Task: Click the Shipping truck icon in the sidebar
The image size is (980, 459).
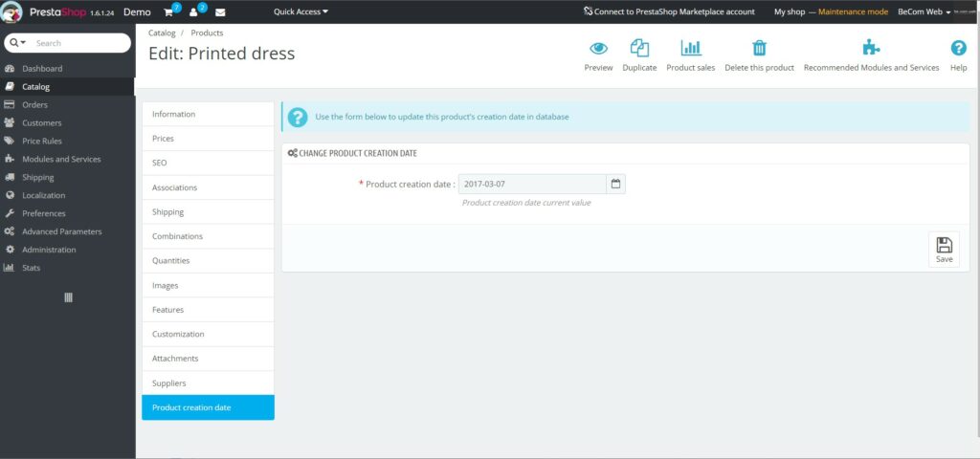Action: [x=10, y=177]
